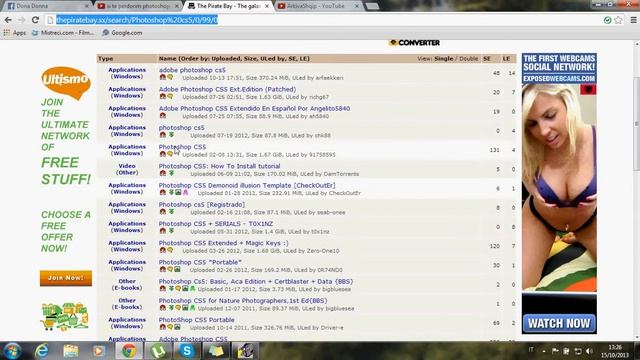Close The Pirate Bay tab
Screen dimensions: 640x360
(267, 6)
